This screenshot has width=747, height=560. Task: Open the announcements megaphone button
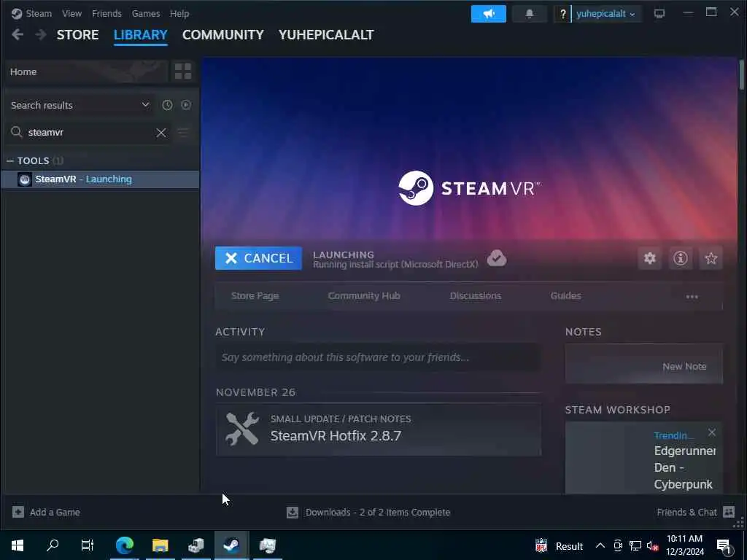[488, 14]
